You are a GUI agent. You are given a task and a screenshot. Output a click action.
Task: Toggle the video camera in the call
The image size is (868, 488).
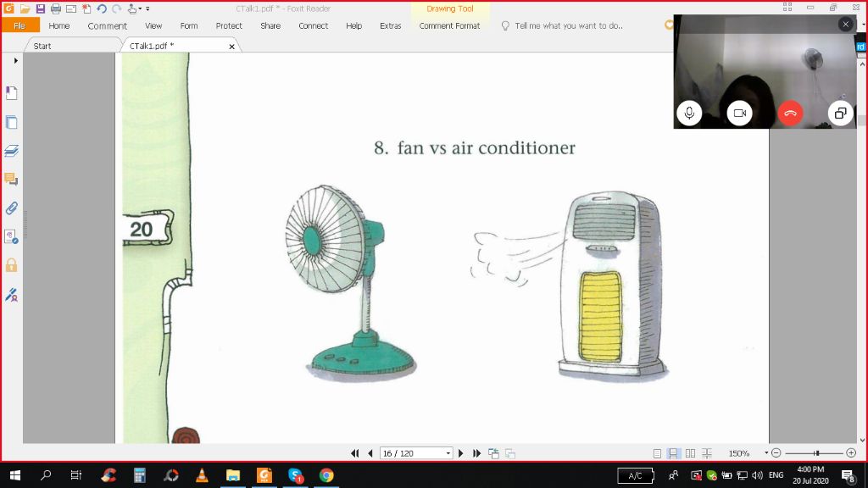pos(739,113)
